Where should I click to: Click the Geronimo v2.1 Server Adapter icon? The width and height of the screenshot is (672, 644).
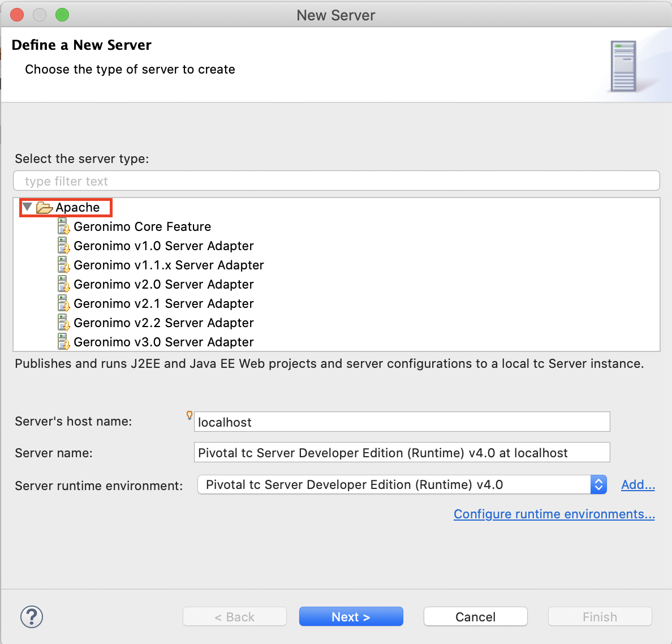point(63,303)
